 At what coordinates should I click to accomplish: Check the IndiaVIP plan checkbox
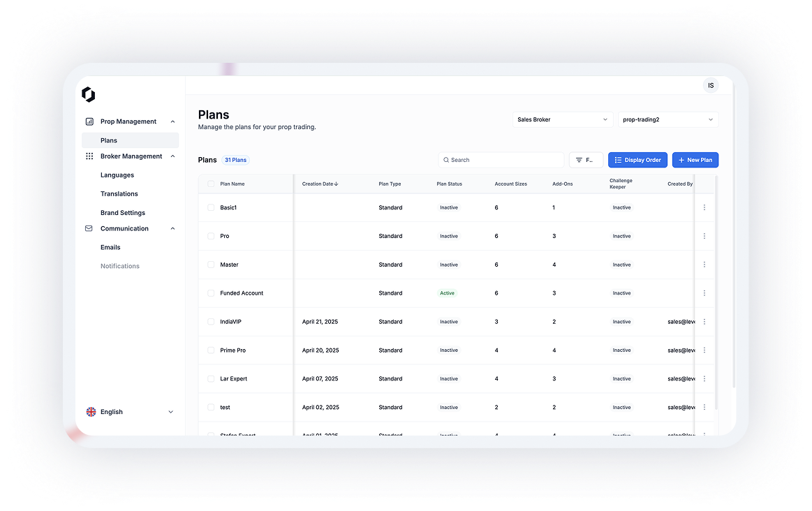tap(211, 322)
